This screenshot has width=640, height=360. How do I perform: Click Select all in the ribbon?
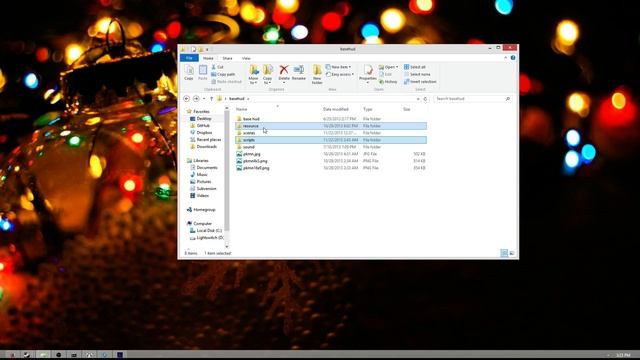point(415,67)
